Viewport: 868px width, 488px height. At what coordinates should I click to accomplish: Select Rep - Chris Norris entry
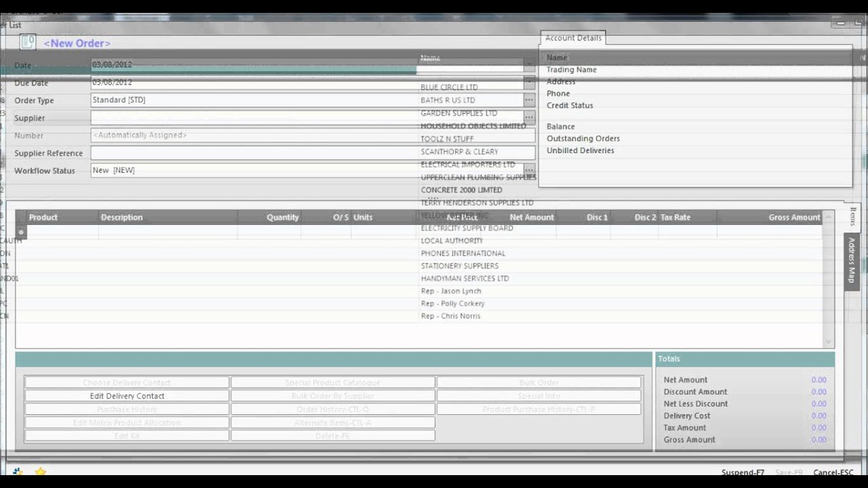click(450, 317)
